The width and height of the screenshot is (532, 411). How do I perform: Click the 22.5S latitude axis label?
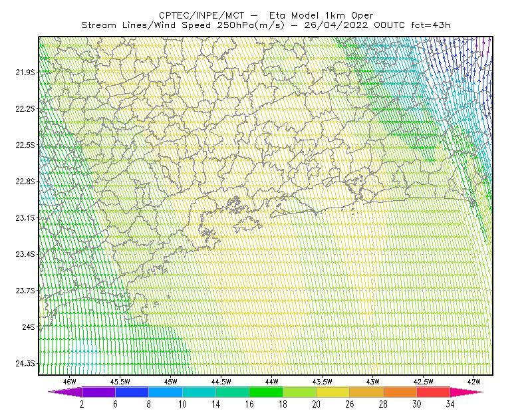(x=25, y=145)
